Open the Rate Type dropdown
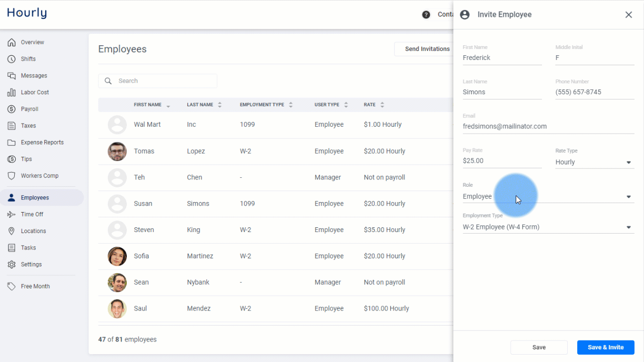The height and width of the screenshot is (362, 644). pyautogui.click(x=595, y=162)
